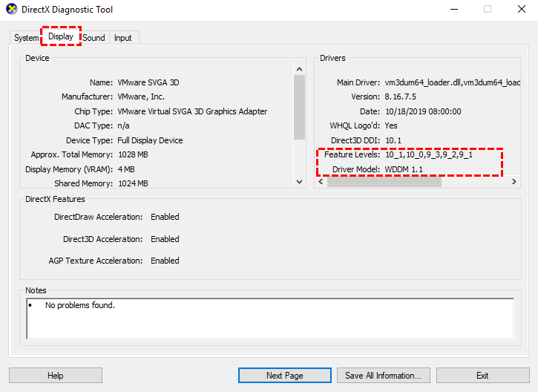Click feature levels '10_1,10_0,9_3,9_2,9_1'
Screen dimensions: 538x392
pos(429,155)
